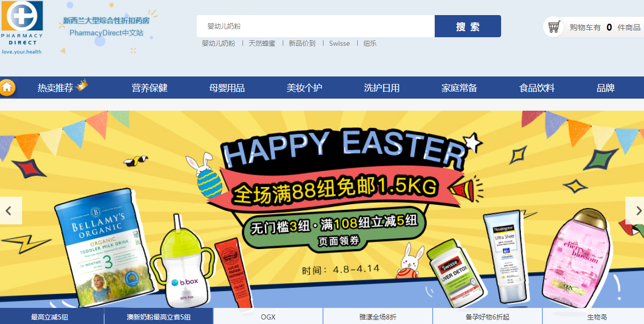644x324 pixels.
Task: Advance to next banner slide arrow
Action: (635, 210)
